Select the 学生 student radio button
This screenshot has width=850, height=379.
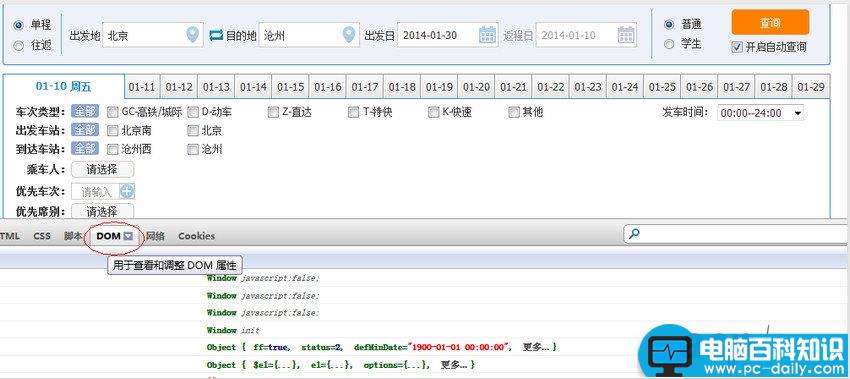[669, 44]
